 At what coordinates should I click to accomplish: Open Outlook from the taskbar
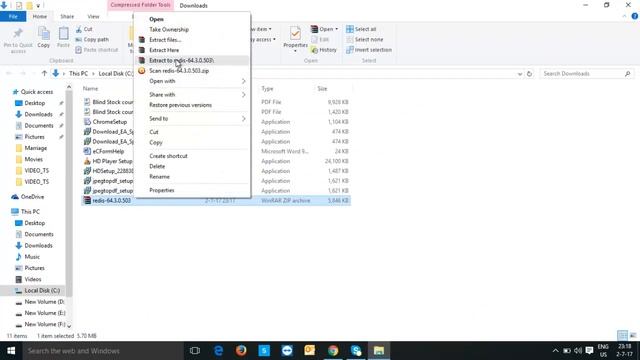310,351
